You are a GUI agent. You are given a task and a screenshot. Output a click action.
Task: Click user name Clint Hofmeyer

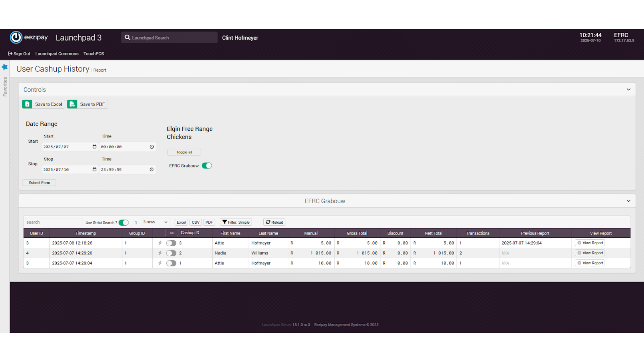pos(240,38)
